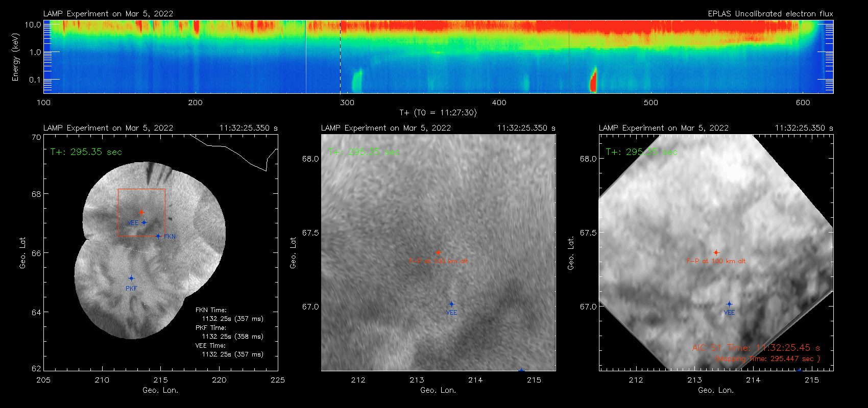
Task: Click the red zoom-region box in the left map
Action: click(x=141, y=213)
